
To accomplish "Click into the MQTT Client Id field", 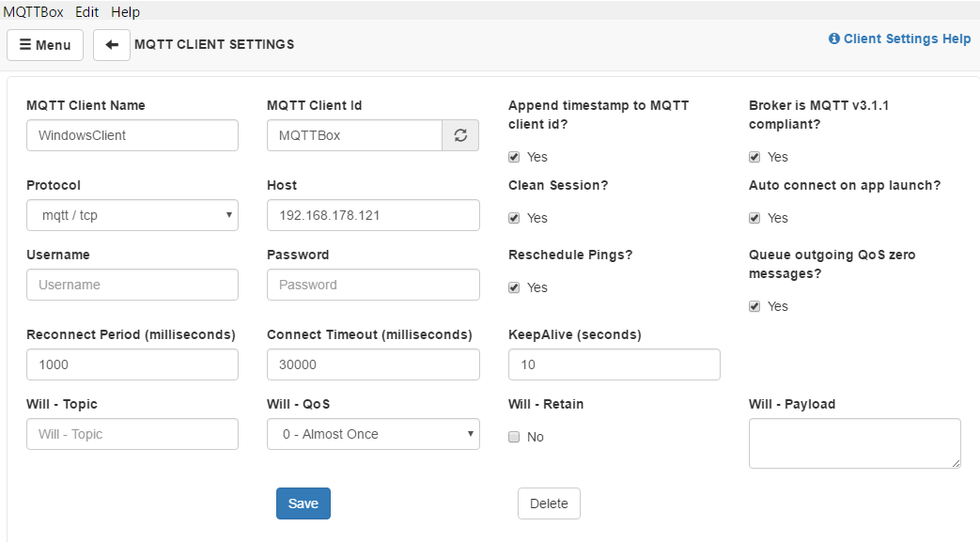I will click(355, 135).
